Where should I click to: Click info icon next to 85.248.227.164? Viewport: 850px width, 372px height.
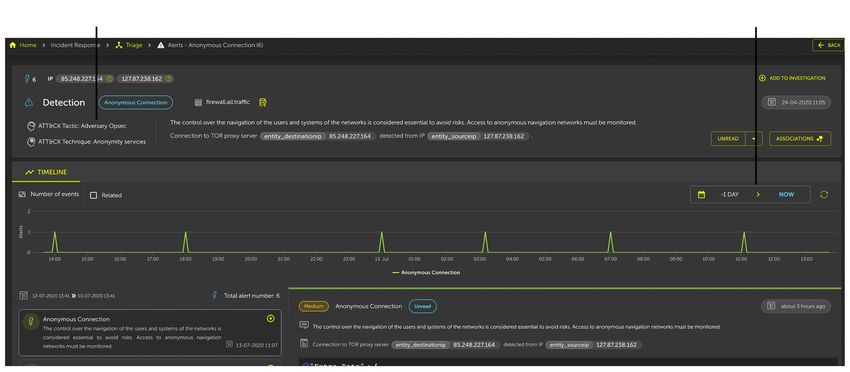click(109, 79)
